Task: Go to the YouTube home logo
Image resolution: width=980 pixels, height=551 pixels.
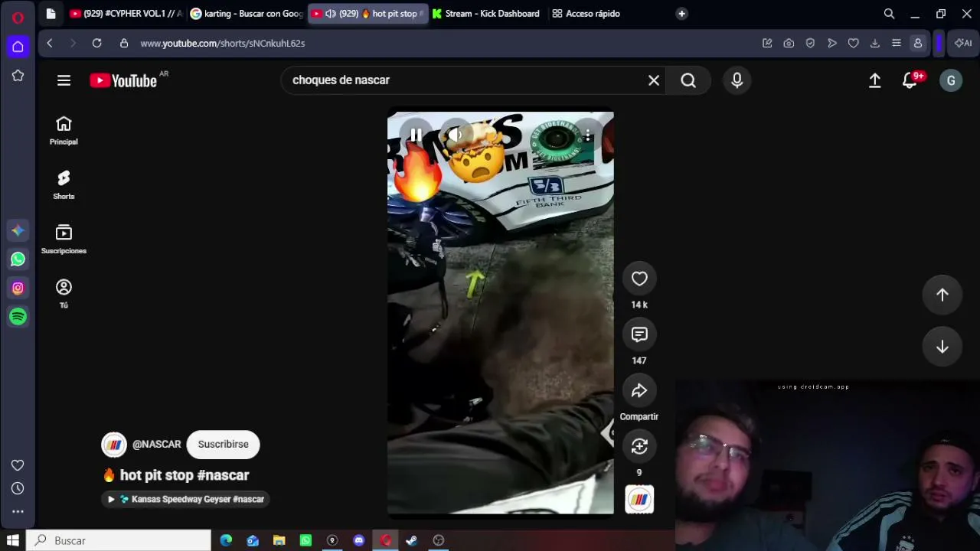Action: (x=123, y=80)
